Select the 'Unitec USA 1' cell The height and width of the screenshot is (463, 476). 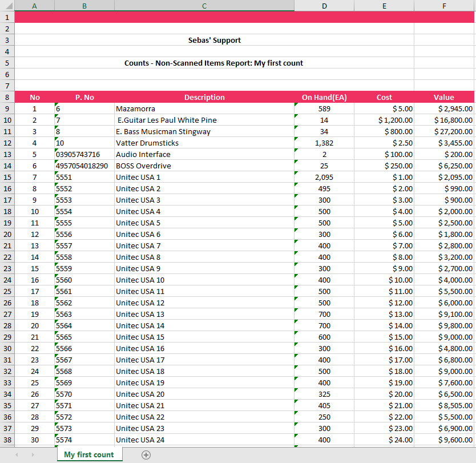coord(204,178)
